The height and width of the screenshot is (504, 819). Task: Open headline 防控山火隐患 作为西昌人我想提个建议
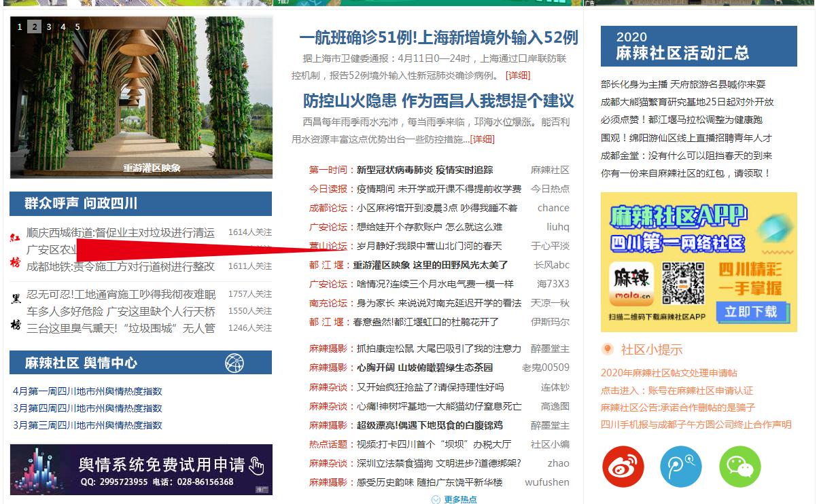pos(438,101)
